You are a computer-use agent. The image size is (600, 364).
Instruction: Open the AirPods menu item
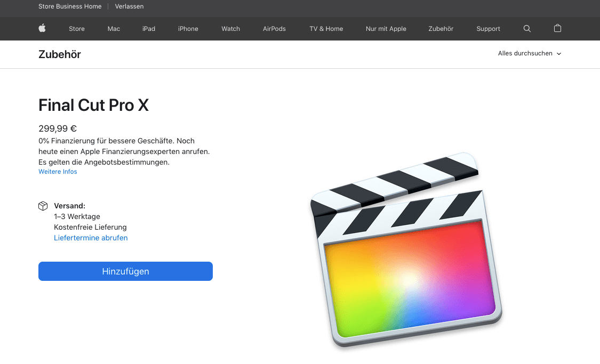(274, 29)
